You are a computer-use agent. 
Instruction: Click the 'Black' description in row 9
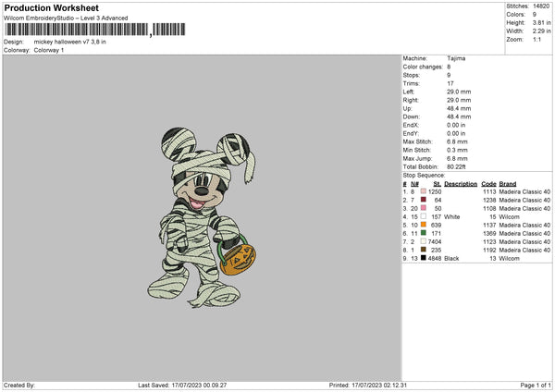(451, 258)
